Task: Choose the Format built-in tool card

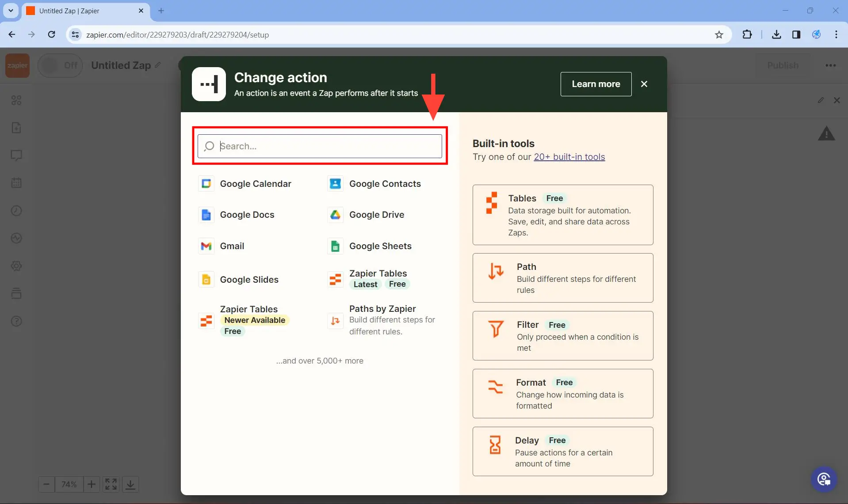Action: pos(563,394)
